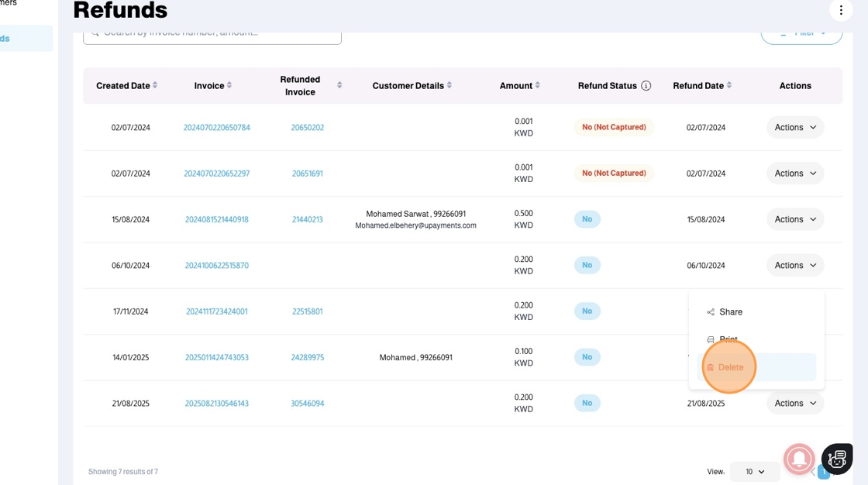Open Actions dropdown for 15/08/2024 refund
Viewport: 868px width, 485px height.
click(795, 219)
